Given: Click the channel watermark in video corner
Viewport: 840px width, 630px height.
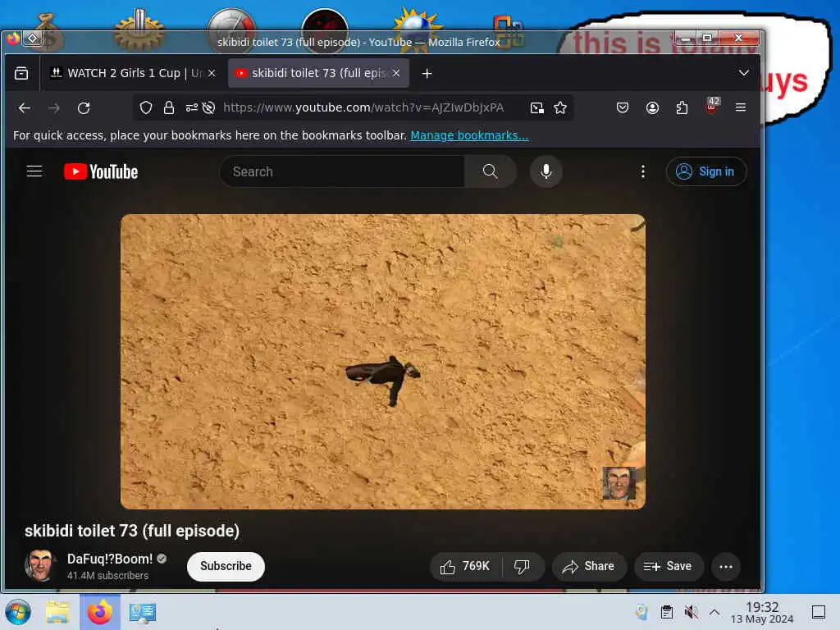Looking at the screenshot, I should 619,482.
